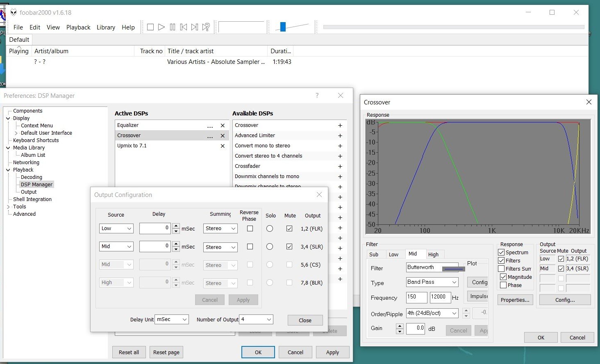Pause playback using the Pause icon
The height and width of the screenshot is (364, 600).
173,27
